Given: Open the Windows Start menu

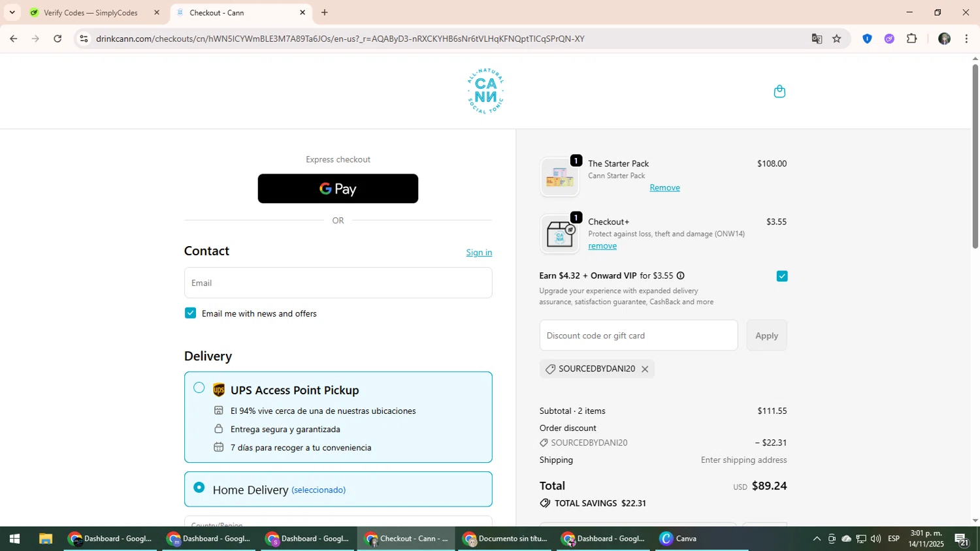Looking at the screenshot, I should [14, 539].
